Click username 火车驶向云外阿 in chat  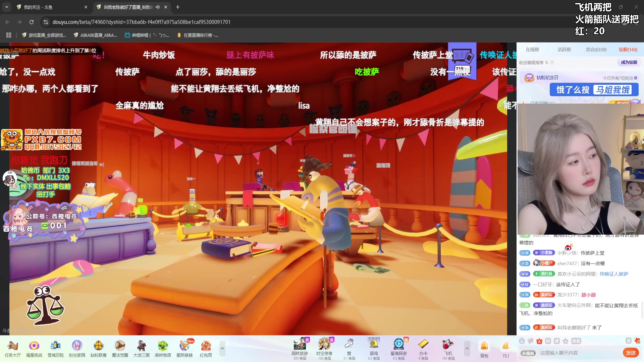[574, 305]
